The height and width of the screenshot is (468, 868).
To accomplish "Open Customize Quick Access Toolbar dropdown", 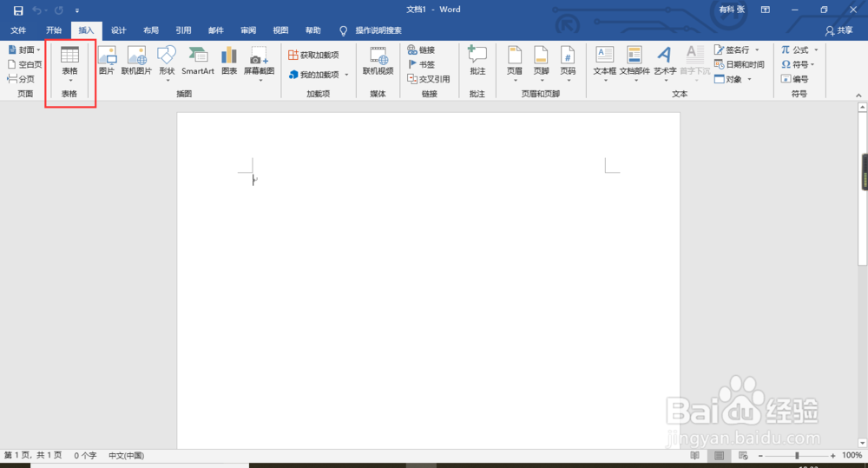I will click(x=77, y=10).
